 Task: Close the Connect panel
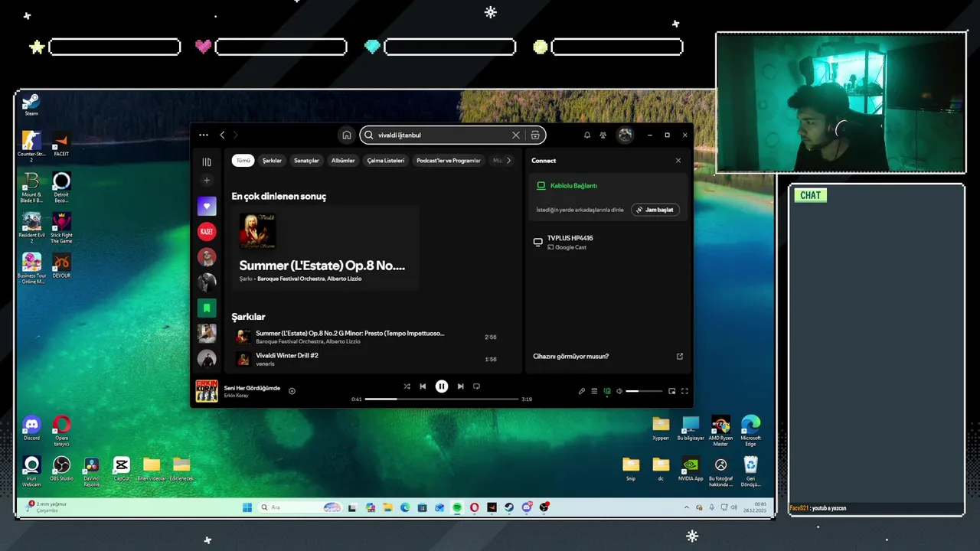678,161
